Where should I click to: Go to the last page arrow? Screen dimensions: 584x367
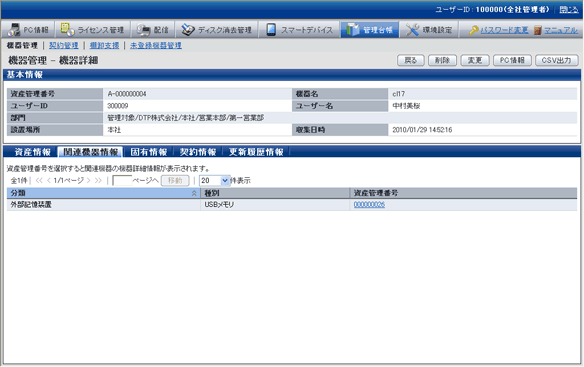pyautogui.click(x=98, y=181)
